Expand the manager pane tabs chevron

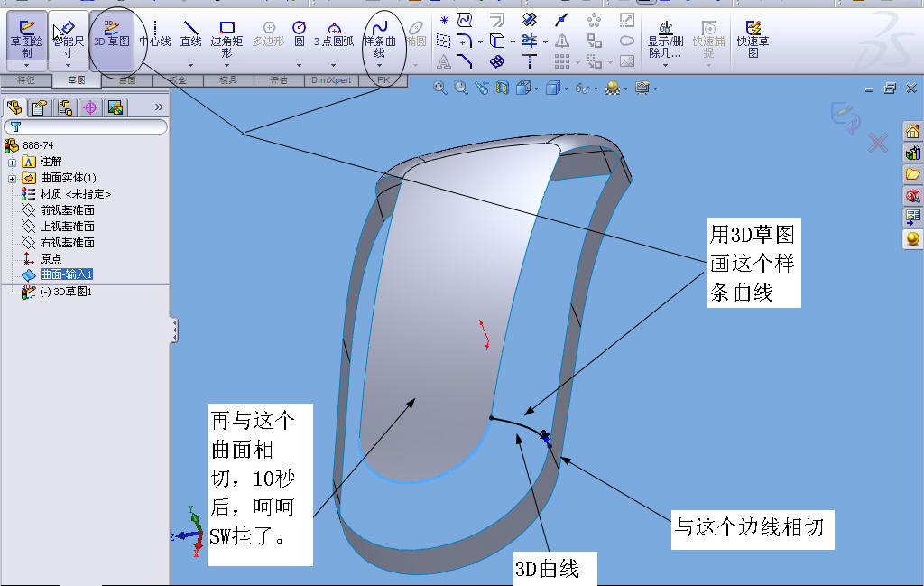tap(159, 107)
